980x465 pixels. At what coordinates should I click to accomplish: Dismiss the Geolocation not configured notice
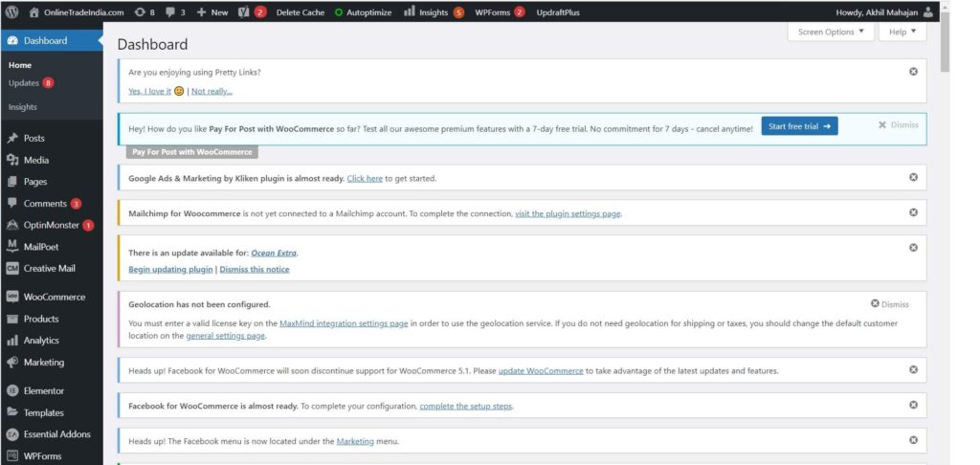coord(890,303)
